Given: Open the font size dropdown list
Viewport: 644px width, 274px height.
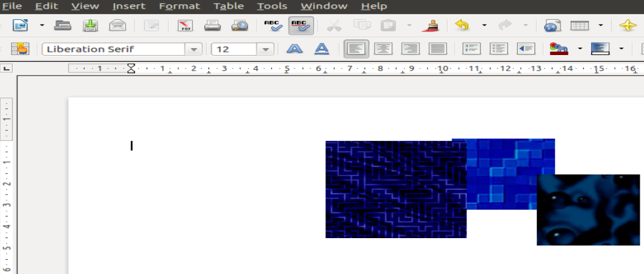Looking at the screenshot, I should (x=265, y=49).
